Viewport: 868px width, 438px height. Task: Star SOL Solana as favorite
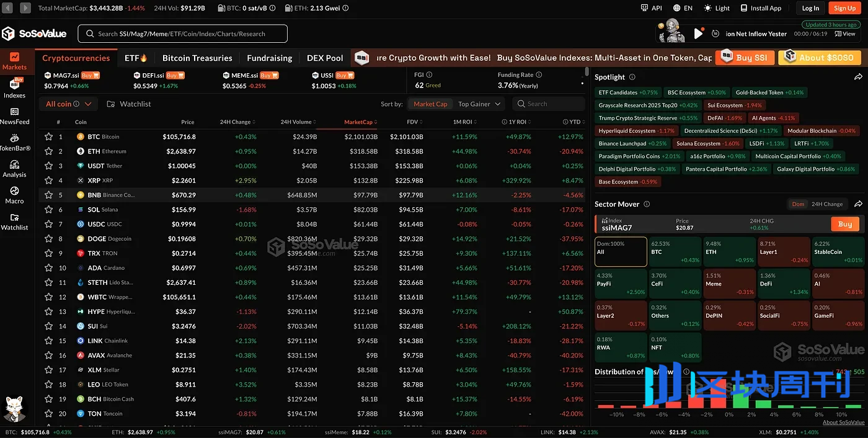pyautogui.click(x=48, y=209)
